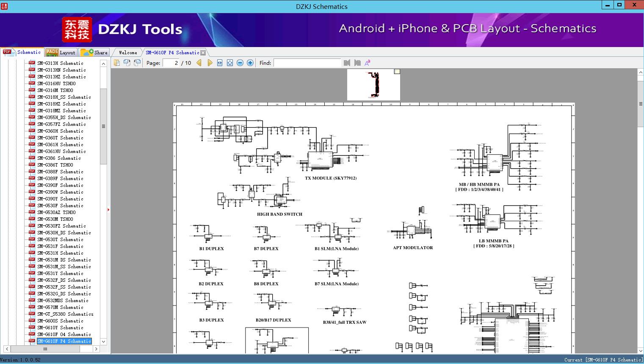The height and width of the screenshot is (364, 644).
Task: Click the Find text input field
Action: pyautogui.click(x=307, y=63)
